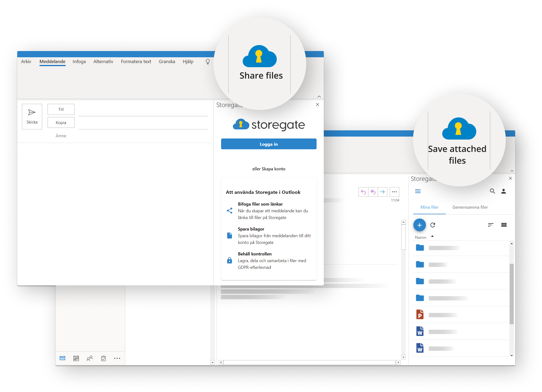
Task: Close the Storegate login pane
Action: [x=318, y=104]
